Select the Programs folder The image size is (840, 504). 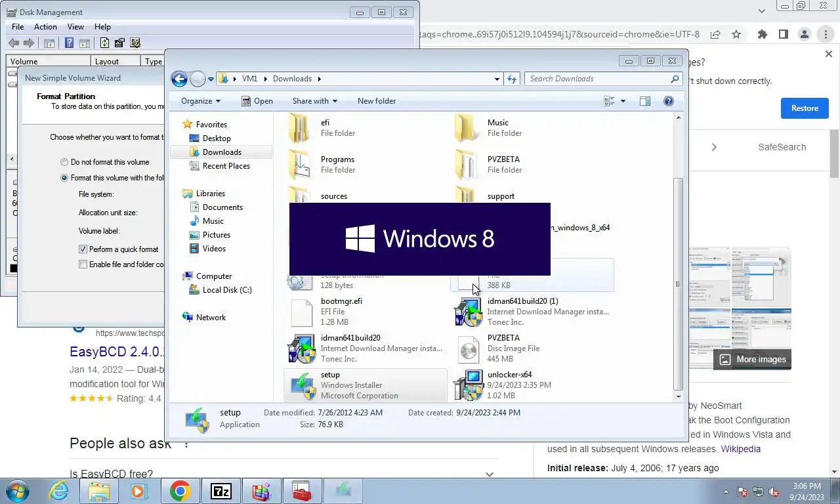(x=366, y=165)
